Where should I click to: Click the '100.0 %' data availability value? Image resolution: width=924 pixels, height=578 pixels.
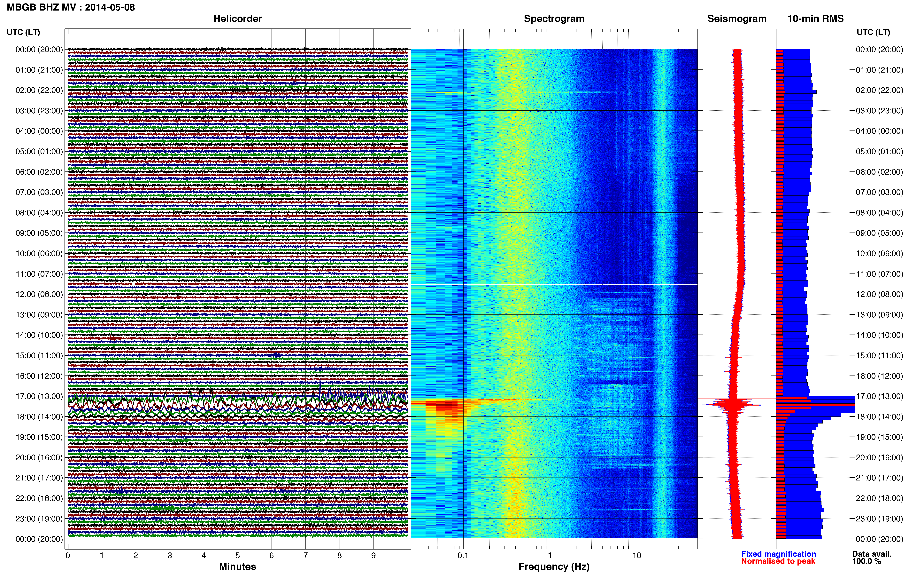point(867,561)
